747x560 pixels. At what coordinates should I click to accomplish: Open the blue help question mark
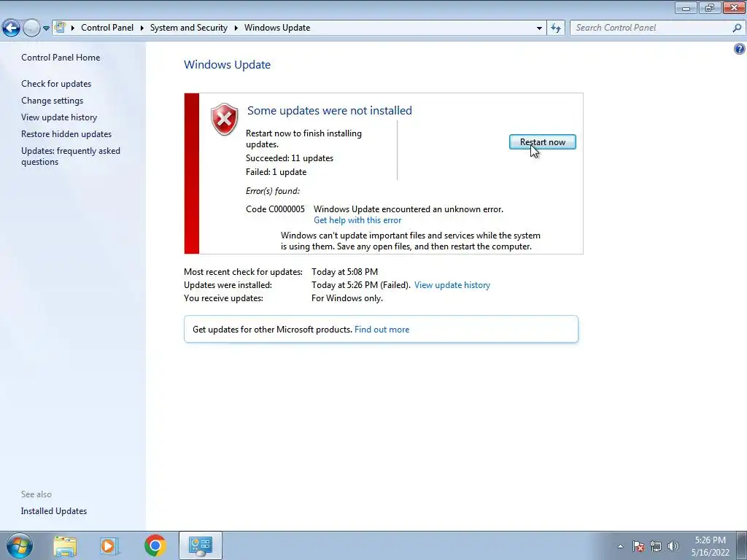740,49
